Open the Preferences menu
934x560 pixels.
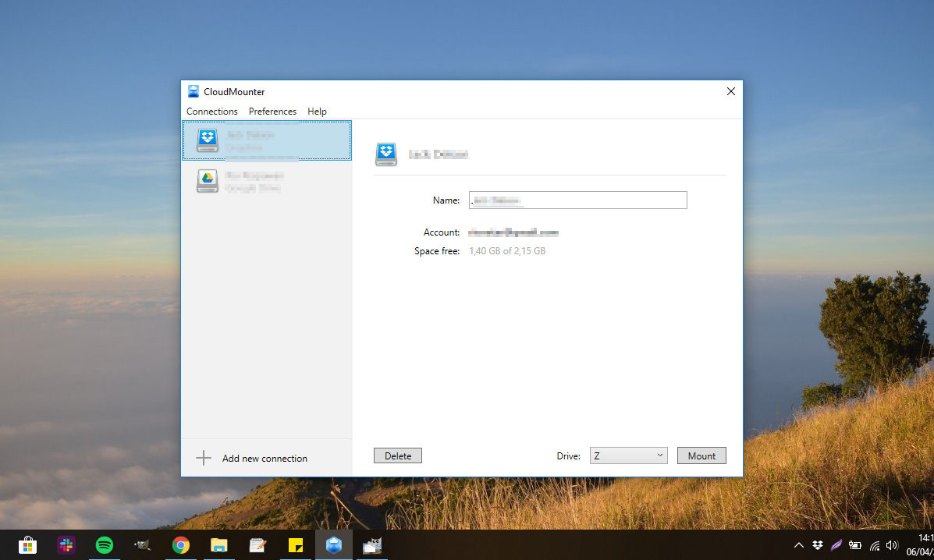[272, 111]
